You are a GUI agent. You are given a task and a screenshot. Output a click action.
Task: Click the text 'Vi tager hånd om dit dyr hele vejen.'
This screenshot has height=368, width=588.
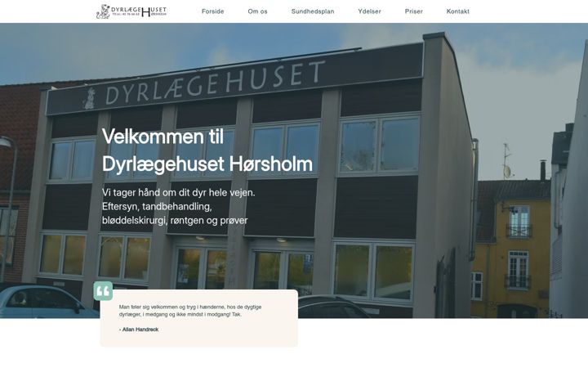[179, 193]
